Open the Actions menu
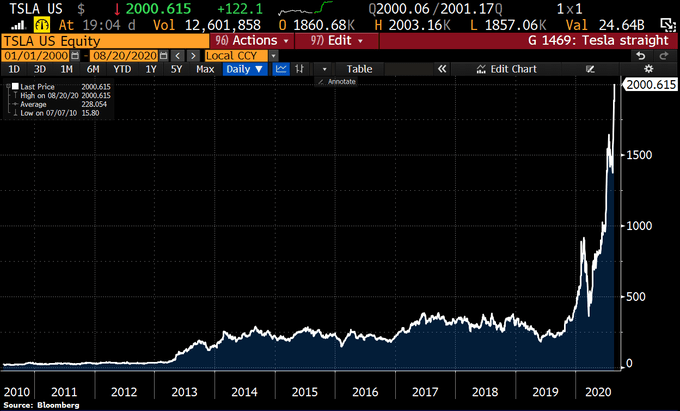 (252, 41)
